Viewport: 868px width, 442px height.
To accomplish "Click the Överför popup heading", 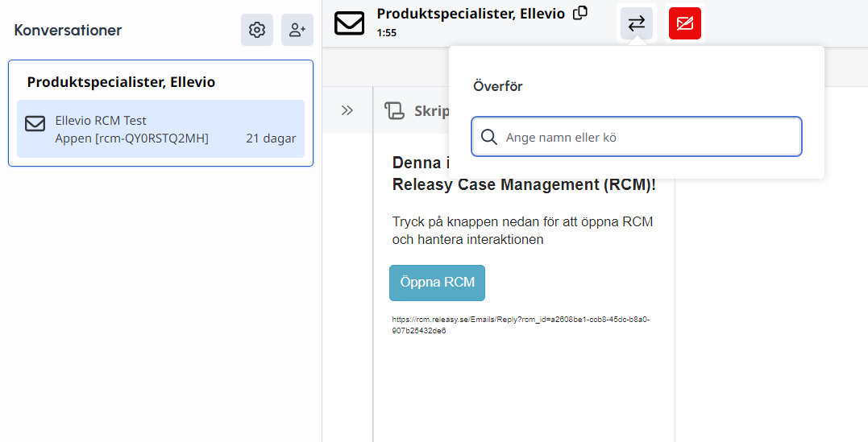I will click(497, 86).
